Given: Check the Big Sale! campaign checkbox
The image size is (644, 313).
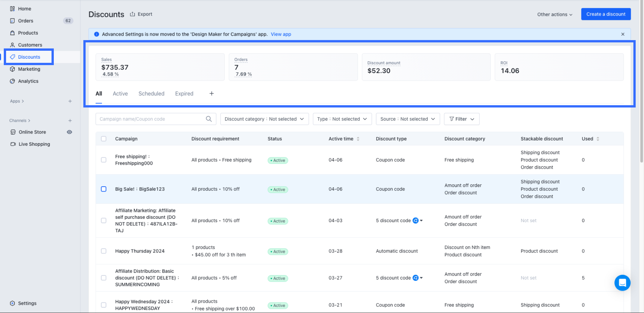Looking at the screenshot, I should pyautogui.click(x=103, y=189).
